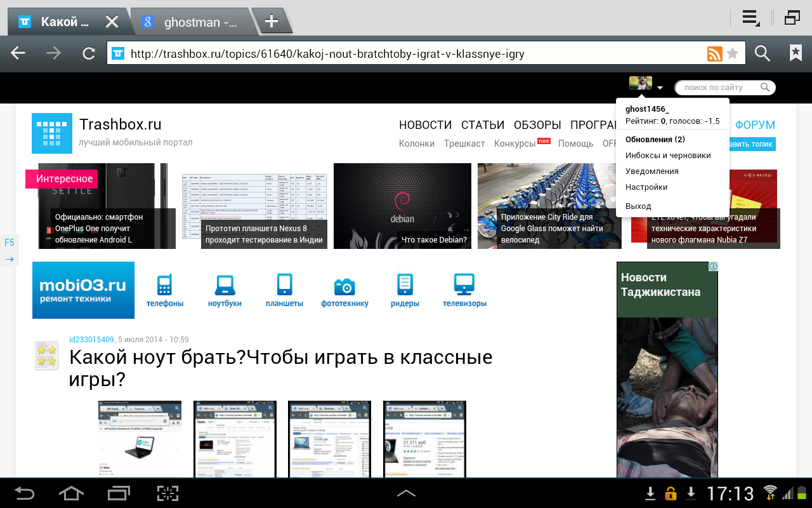
Task: Open Колонки sub-navigation link
Action: (417, 144)
